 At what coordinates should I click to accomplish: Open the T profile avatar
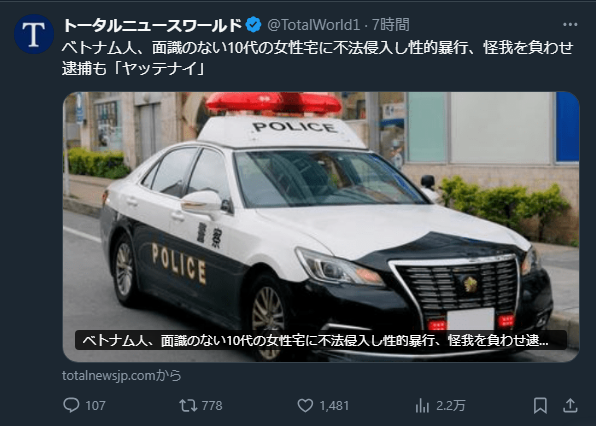click(34, 34)
